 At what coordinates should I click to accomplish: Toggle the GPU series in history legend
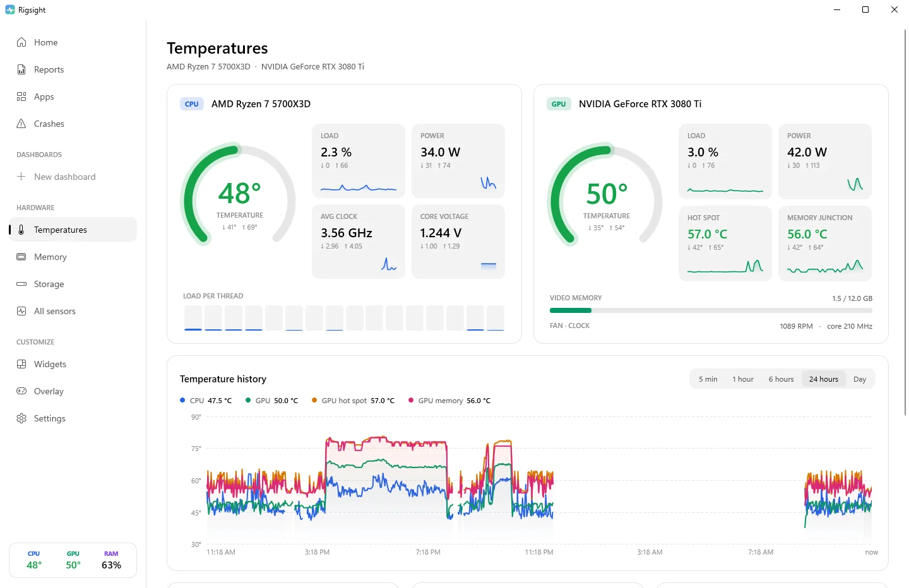(x=271, y=401)
